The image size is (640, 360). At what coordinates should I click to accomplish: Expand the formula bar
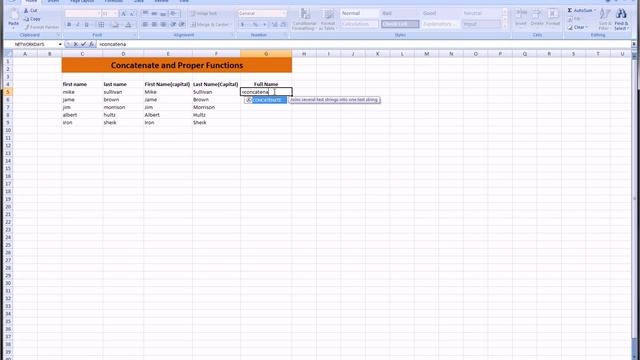point(634,44)
